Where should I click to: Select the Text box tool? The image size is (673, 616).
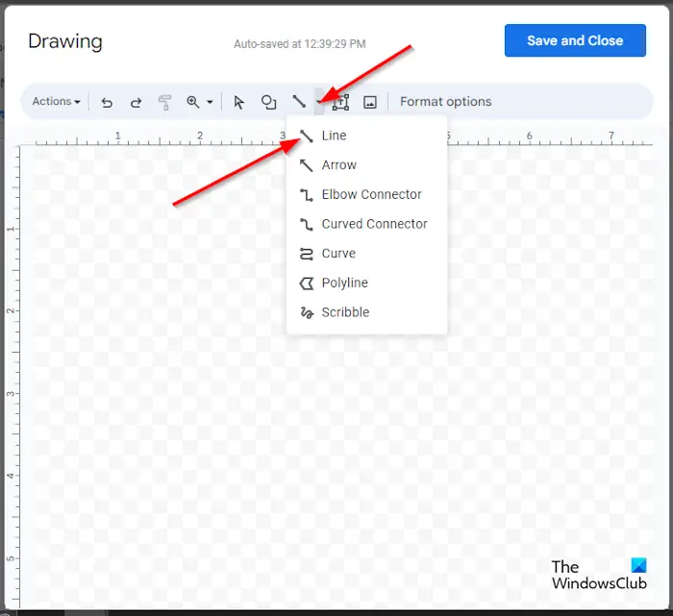tap(340, 102)
